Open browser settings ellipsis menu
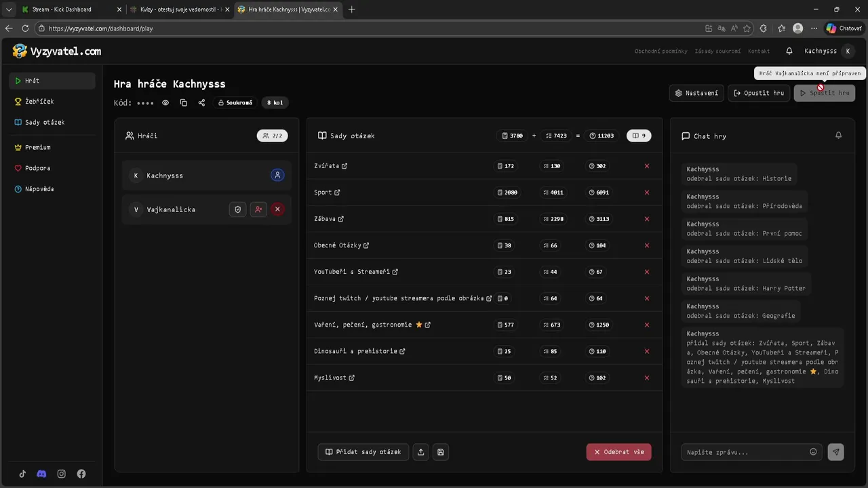The height and width of the screenshot is (488, 868). [814, 28]
